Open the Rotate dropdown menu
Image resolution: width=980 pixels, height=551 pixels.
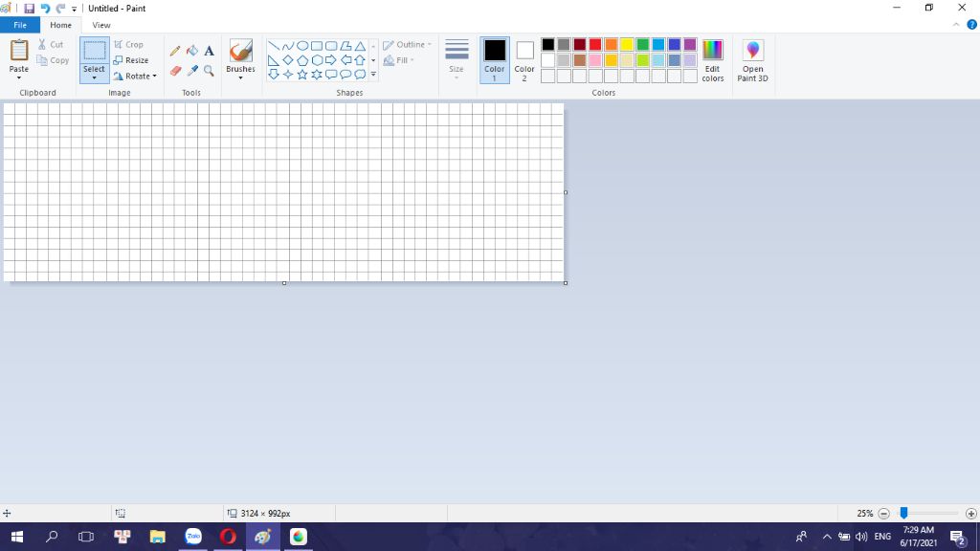135,77
